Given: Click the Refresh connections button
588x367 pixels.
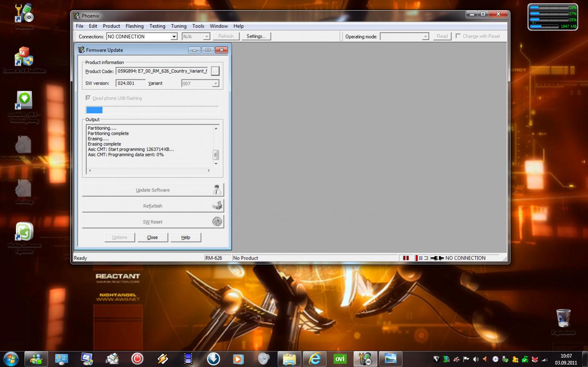Looking at the screenshot, I should coord(226,36).
